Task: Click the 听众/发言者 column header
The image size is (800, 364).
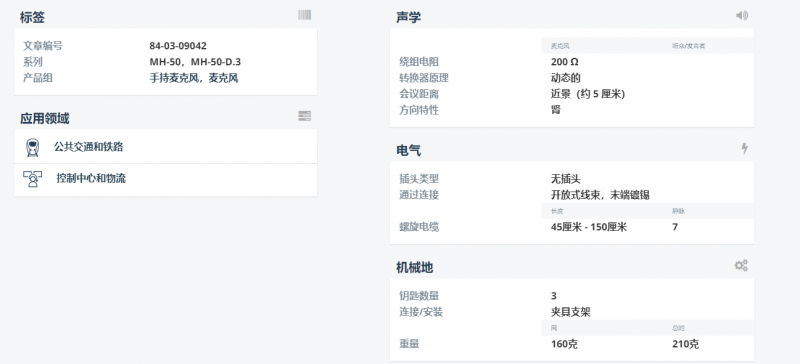Action: click(x=688, y=46)
